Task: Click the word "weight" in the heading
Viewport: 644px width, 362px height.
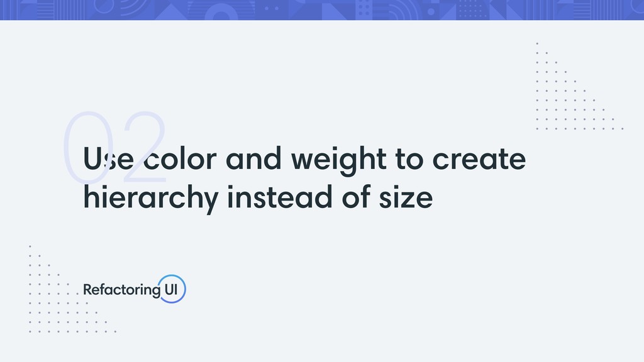Action: point(339,160)
